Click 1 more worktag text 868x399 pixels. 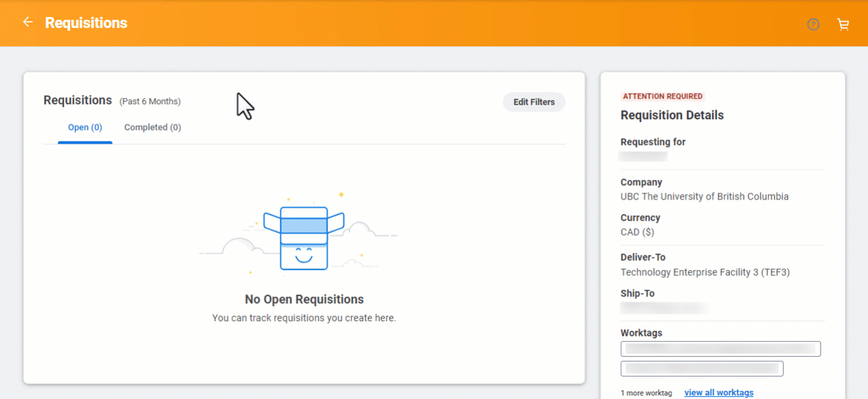pos(646,392)
